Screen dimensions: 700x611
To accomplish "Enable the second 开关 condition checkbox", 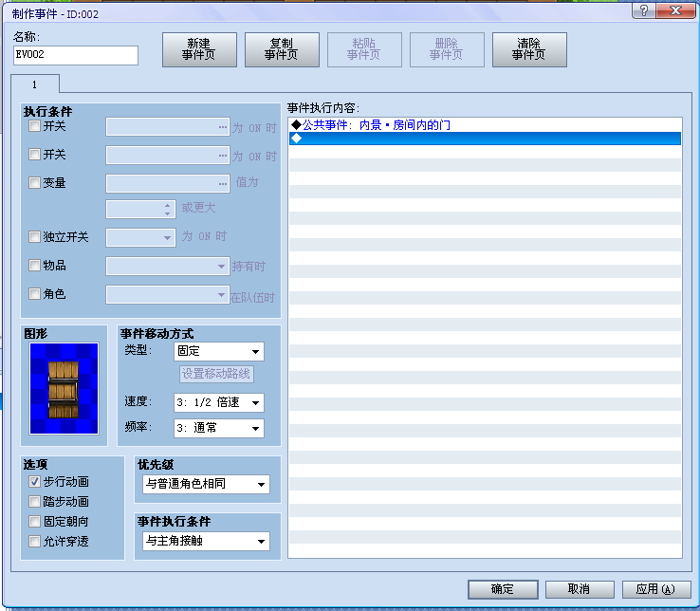I will [x=34, y=155].
